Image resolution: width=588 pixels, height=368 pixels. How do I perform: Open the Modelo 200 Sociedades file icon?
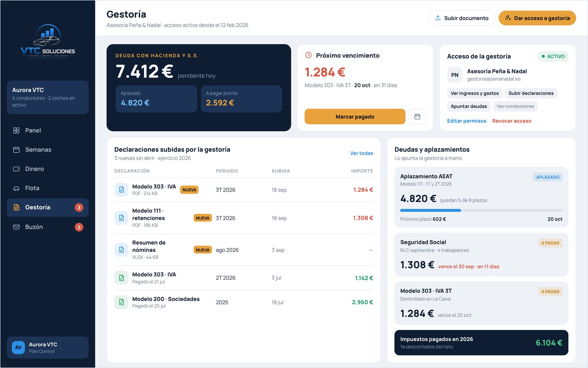coord(121,302)
